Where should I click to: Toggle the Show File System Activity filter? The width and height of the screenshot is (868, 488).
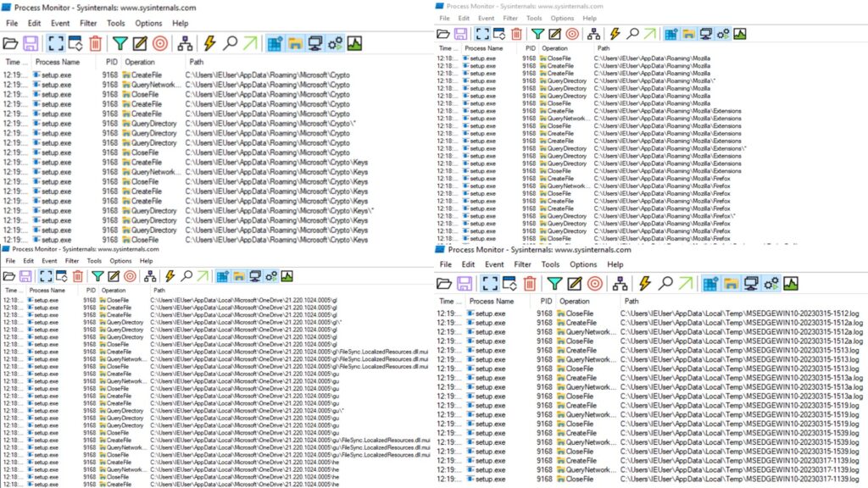(x=294, y=42)
